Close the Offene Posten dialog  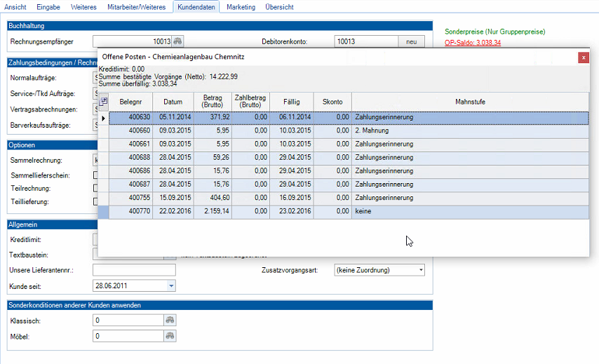pos(582,58)
